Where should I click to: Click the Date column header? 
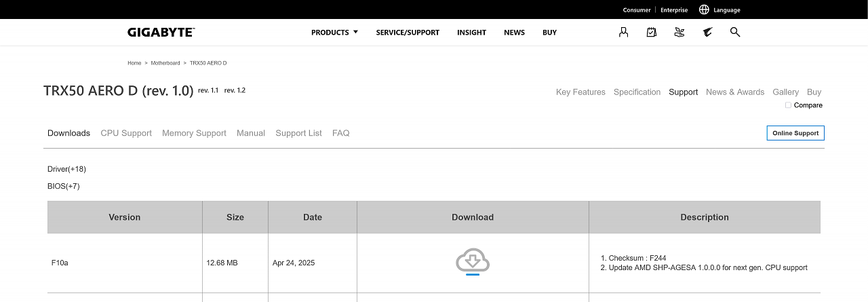coord(313,217)
